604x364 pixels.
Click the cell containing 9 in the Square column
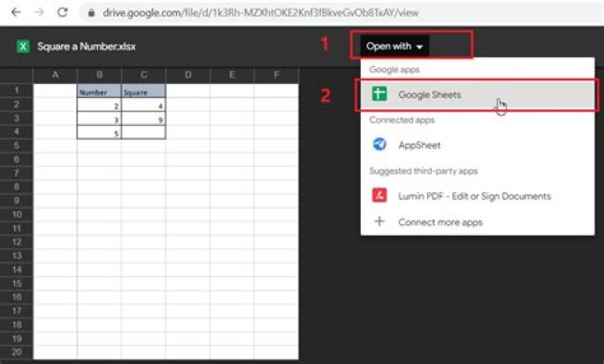coord(143,118)
